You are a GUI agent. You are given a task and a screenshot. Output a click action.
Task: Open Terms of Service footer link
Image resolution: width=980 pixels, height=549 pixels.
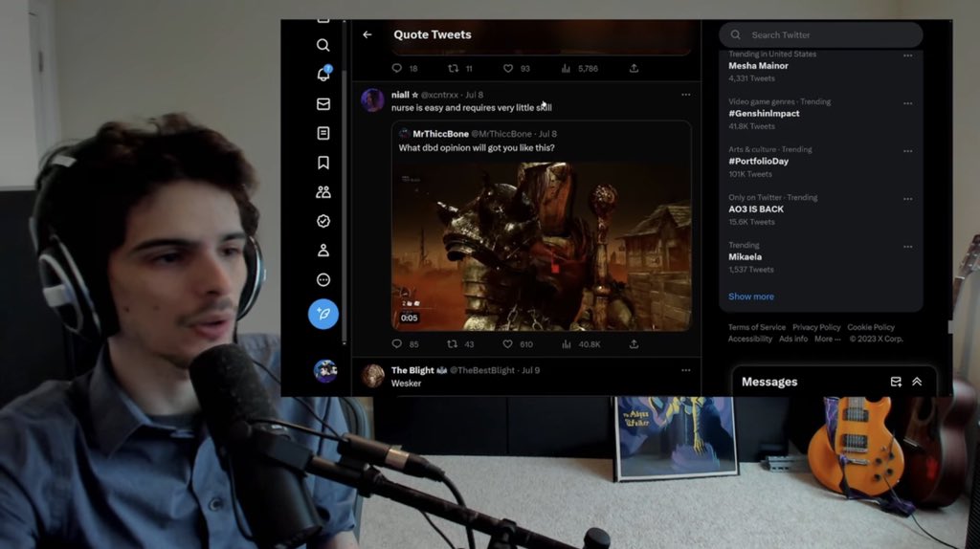pos(756,327)
